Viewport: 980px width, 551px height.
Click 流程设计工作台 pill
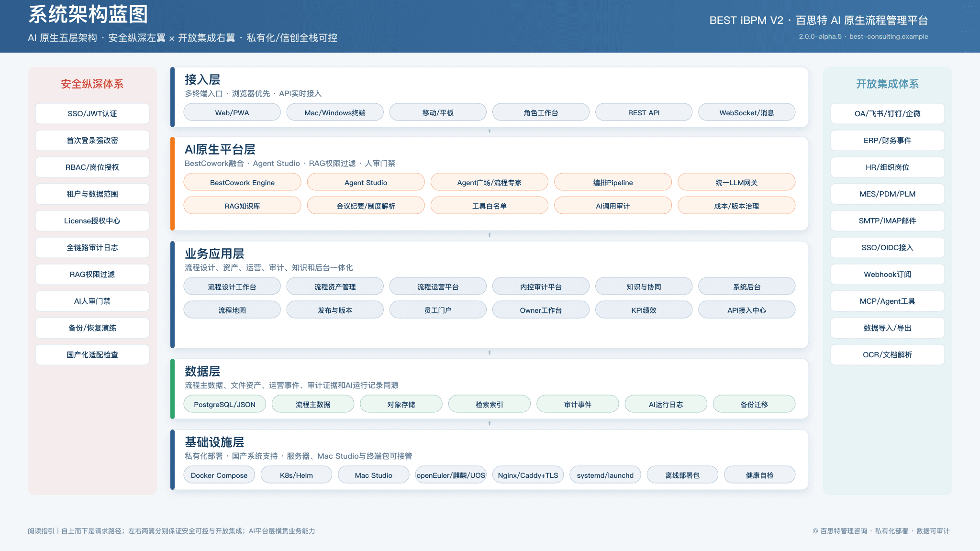[x=232, y=287]
